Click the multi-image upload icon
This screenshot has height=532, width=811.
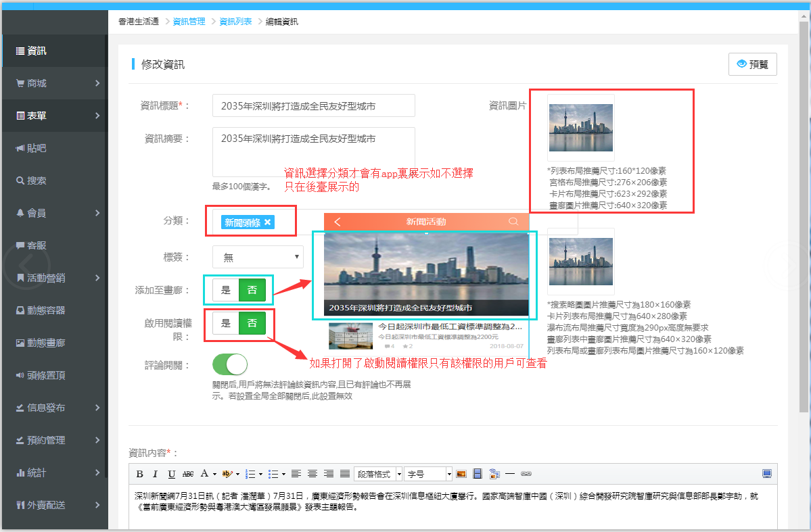(x=494, y=474)
